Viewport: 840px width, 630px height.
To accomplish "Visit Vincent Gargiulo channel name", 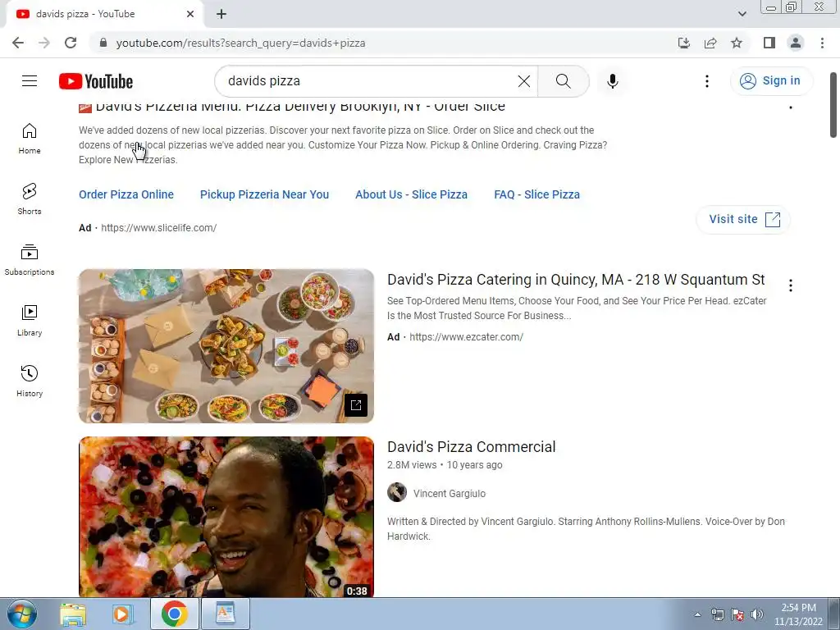I will tap(450, 493).
